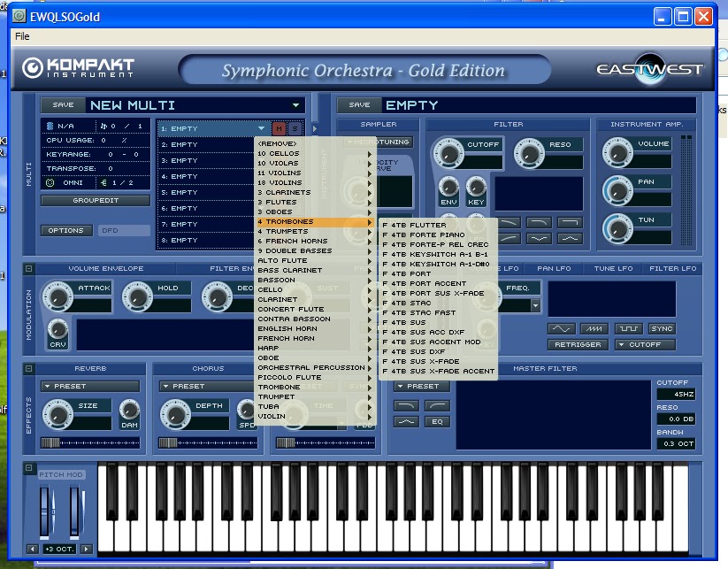Screen dimensions: 728x569
Task: Click the filter CUTOFF knob
Action: [x=448, y=153]
